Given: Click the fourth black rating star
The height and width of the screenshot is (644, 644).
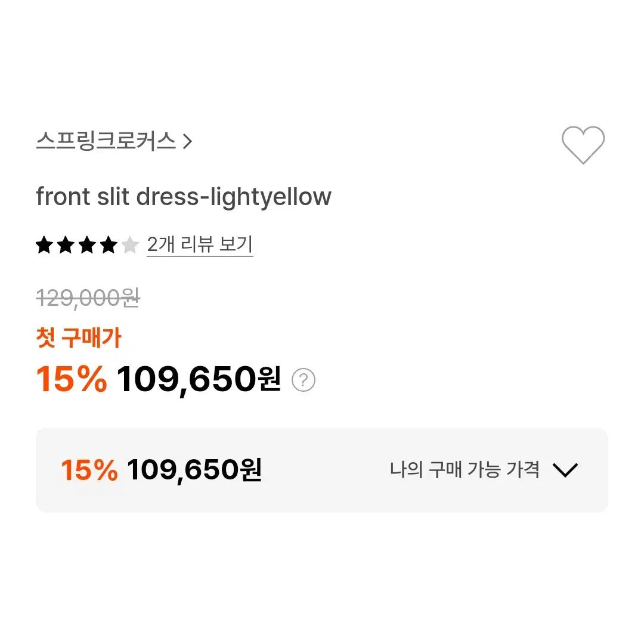Looking at the screenshot, I should 109,245.
